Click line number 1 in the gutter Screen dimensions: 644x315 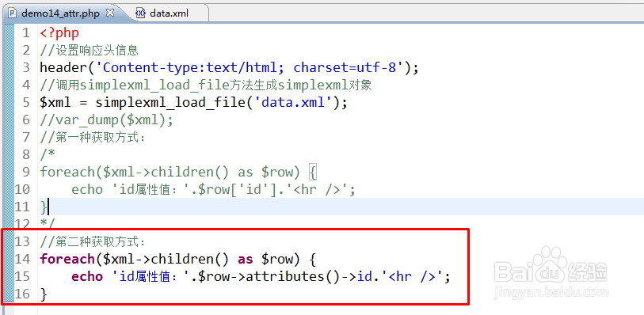[26, 32]
